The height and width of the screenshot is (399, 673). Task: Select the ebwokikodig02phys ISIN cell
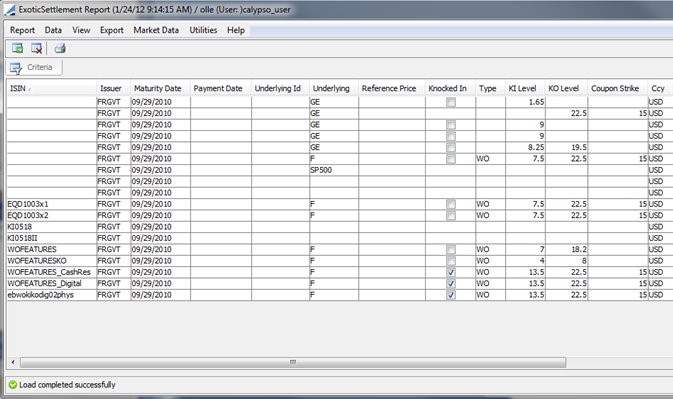[x=51, y=295]
